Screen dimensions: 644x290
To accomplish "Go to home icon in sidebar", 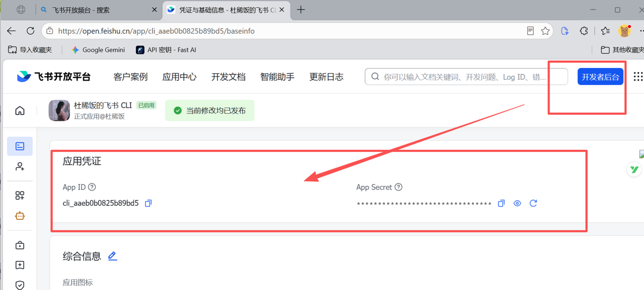I will click(20, 110).
